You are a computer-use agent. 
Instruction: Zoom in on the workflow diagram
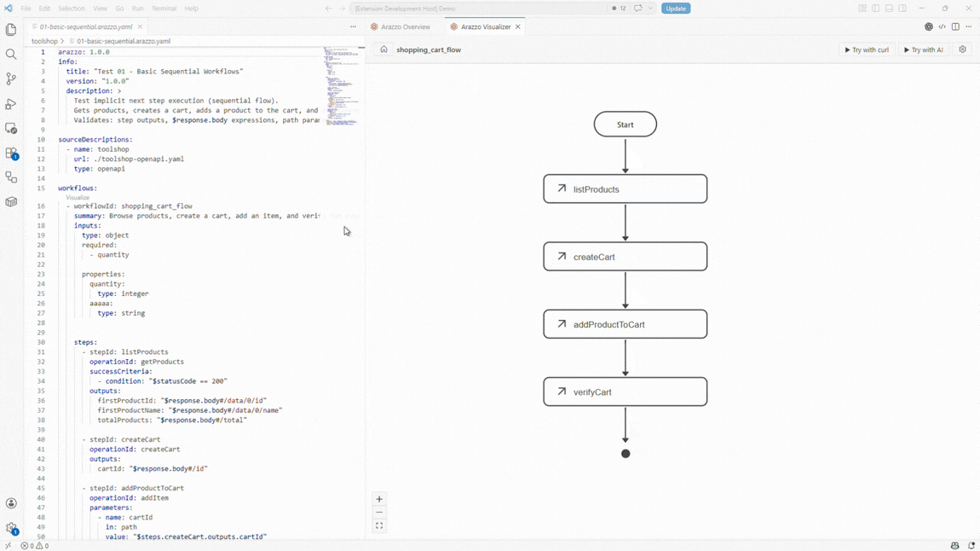tap(379, 499)
